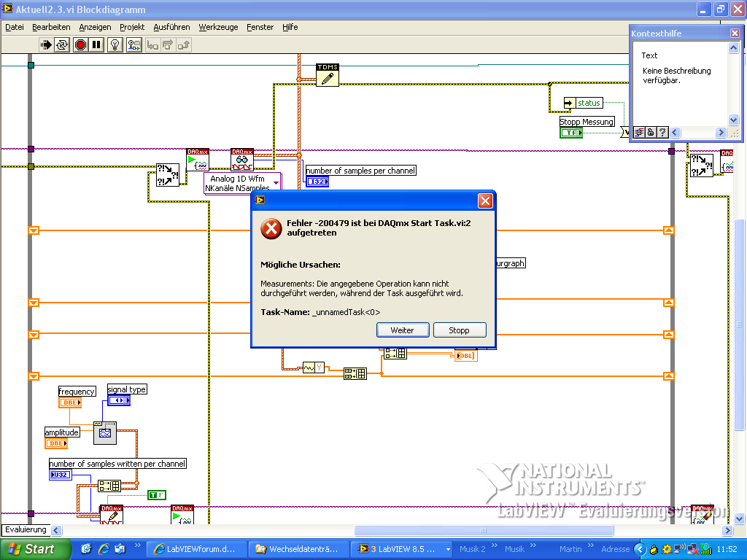
Task: Click diagram horizontal scroll right arrow
Action: pos(727,530)
